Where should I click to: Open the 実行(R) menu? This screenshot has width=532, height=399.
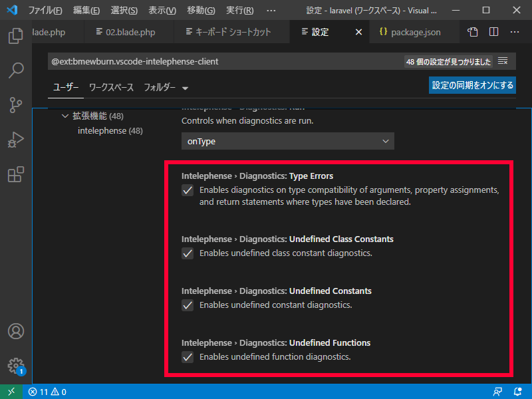[239, 11]
